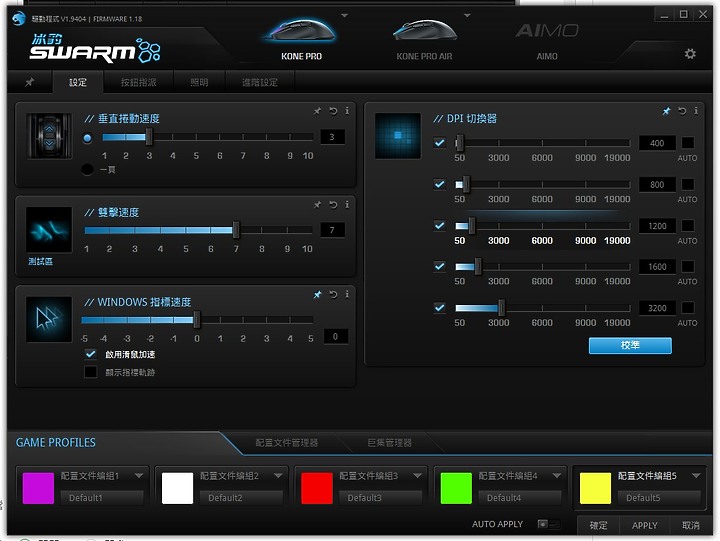The image size is (720, 541).
Task: Click the DPI grid thumbnail image
Action: coord(398,136)
